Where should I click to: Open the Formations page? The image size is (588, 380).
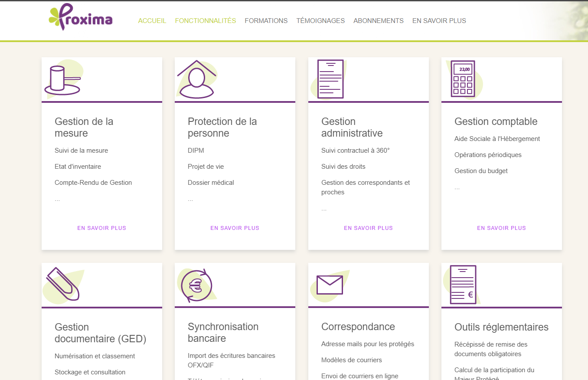(266, 21)
